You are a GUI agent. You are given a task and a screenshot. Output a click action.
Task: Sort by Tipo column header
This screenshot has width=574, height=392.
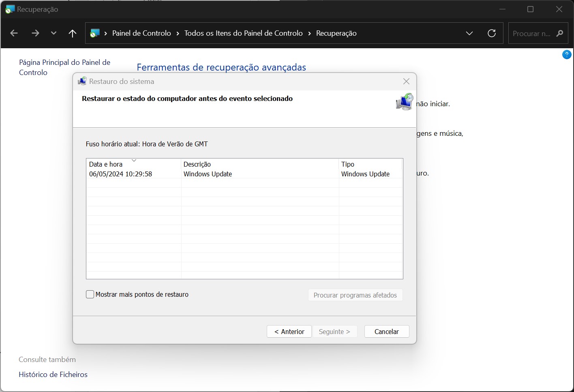pyautogui.click(x=370, y=164)
